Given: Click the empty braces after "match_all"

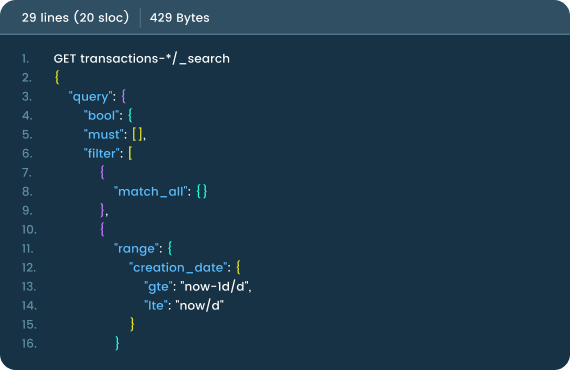Looking at the screenshot, I should (202, 192).
